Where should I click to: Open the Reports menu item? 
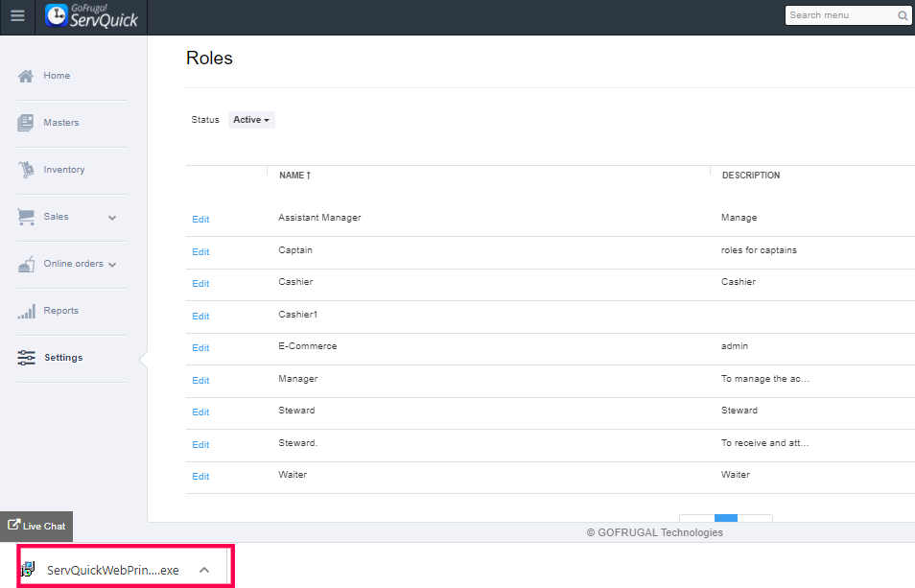pos(60,311)
